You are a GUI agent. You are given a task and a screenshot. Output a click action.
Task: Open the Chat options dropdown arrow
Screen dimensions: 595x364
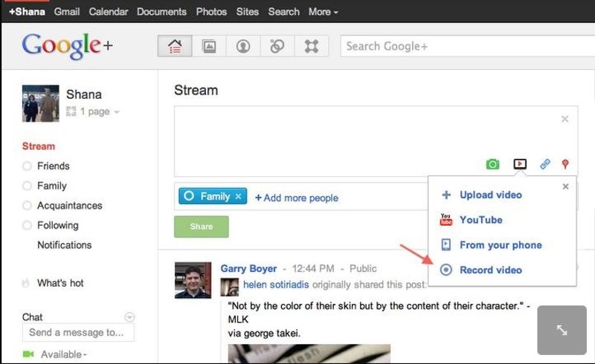click(x=129, y=317)
